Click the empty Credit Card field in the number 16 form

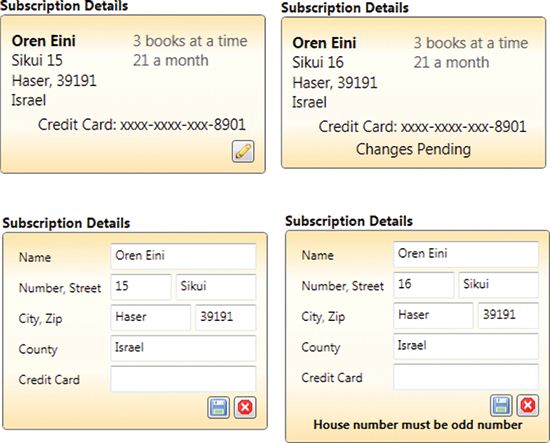click(466, 377)
